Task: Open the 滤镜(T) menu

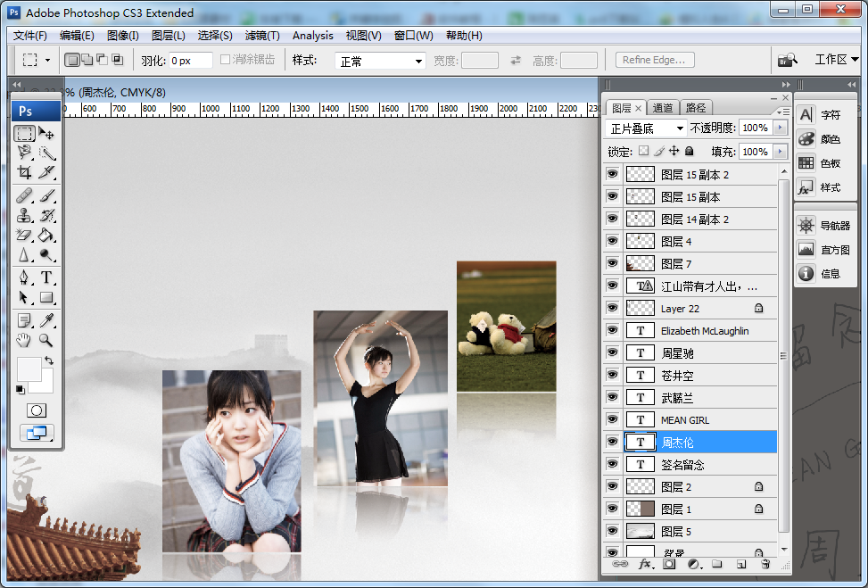Action: 261,36
